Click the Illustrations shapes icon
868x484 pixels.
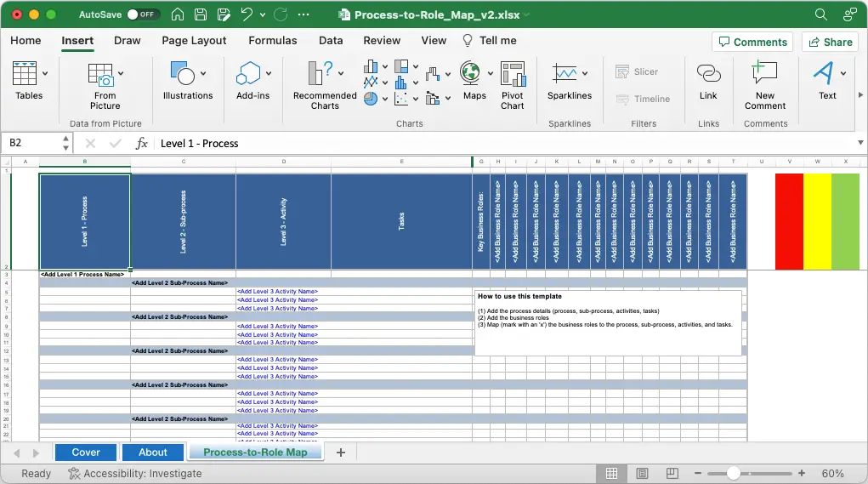coord(183,73)
